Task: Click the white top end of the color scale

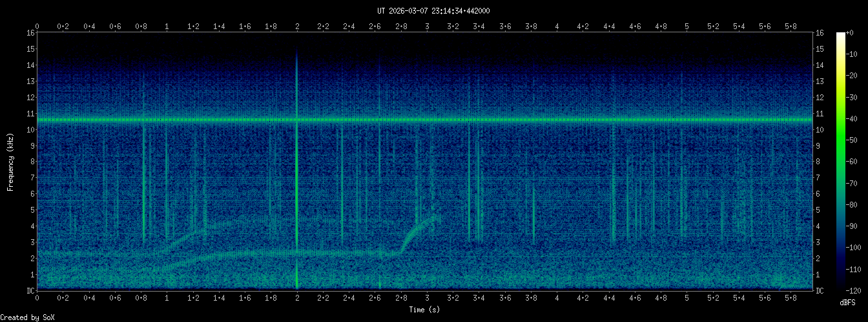Action: 841,35
